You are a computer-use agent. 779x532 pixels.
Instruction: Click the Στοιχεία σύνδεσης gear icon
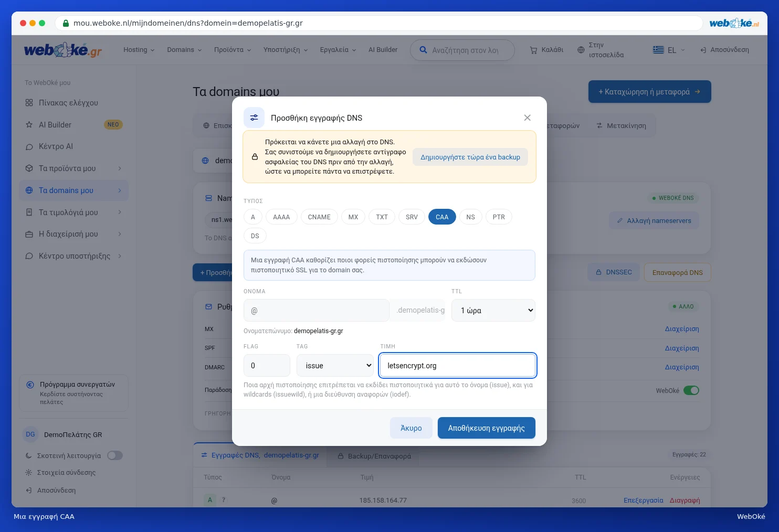click(x=29, y=472)
